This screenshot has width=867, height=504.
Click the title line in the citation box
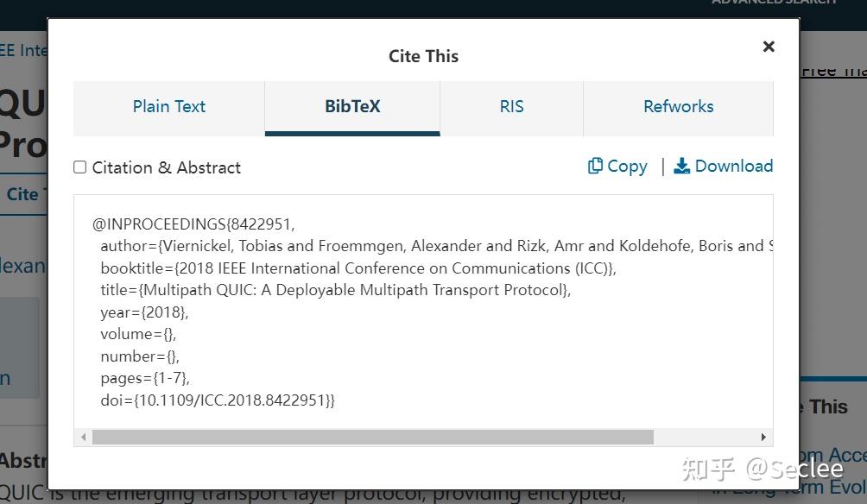(x=336, y=290)
